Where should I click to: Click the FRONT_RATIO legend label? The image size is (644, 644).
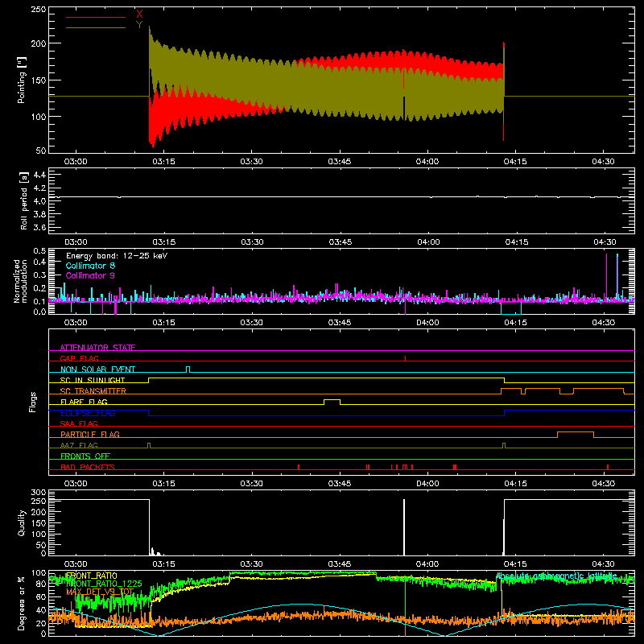pyautogui.click(x=92, y=576)
